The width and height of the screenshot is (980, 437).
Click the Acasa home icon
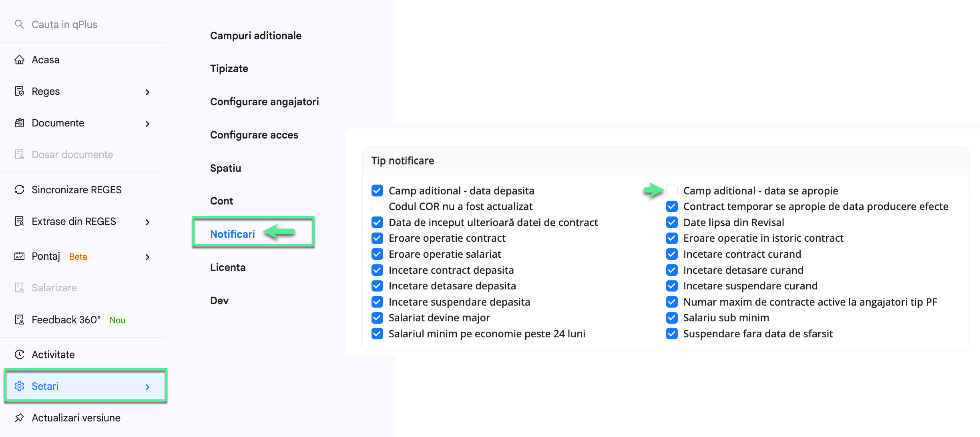[19, 60]
